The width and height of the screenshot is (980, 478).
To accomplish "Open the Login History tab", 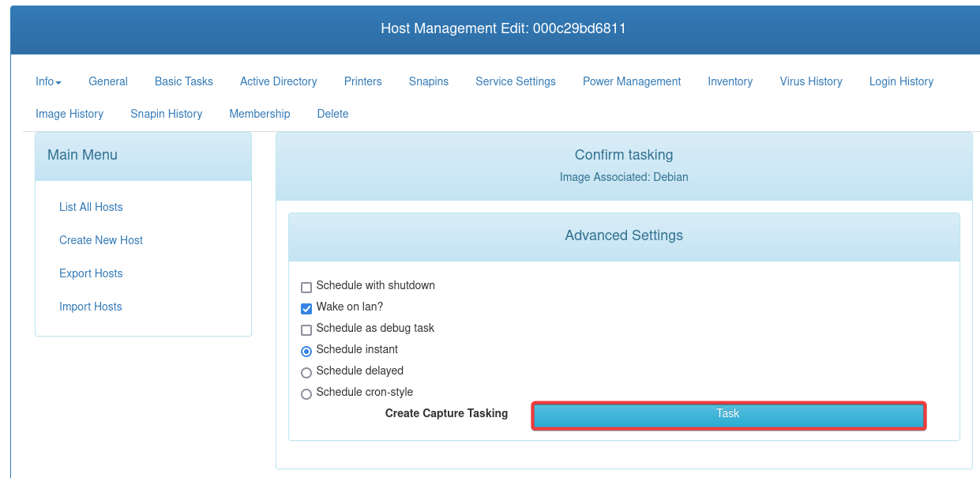I will 901,81.
